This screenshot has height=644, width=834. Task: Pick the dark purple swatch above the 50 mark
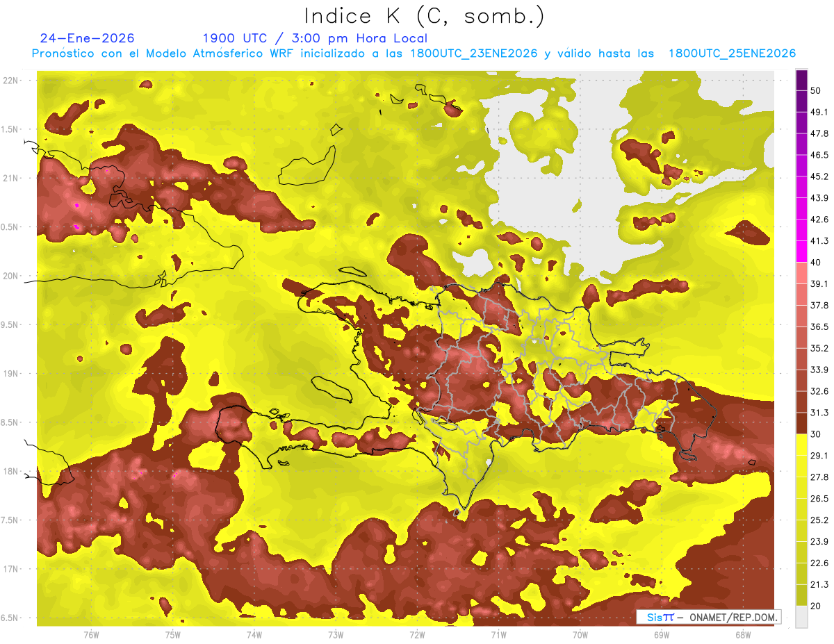801,81
